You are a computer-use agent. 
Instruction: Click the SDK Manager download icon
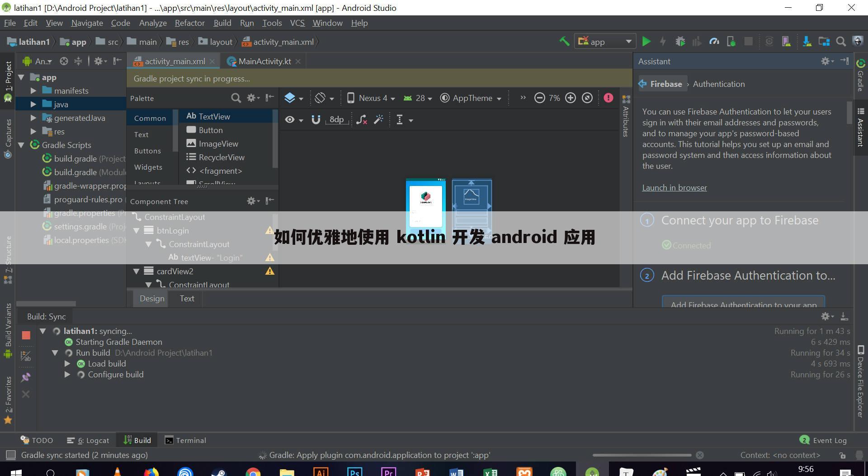[x=807, y=42]
